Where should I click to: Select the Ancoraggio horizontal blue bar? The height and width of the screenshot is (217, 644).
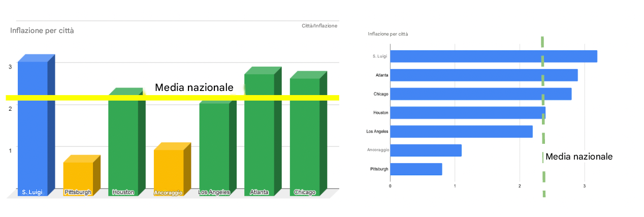(x=426, y=150)
